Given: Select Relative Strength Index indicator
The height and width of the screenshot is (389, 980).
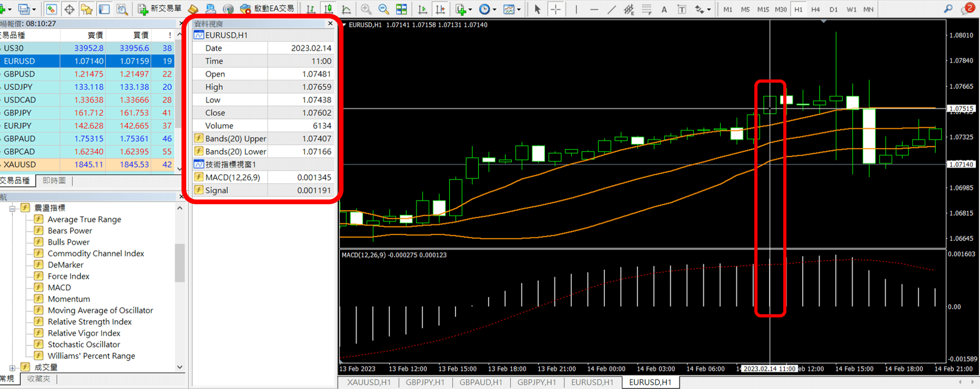Looking at the screenshot, I should tap(89, 322).
